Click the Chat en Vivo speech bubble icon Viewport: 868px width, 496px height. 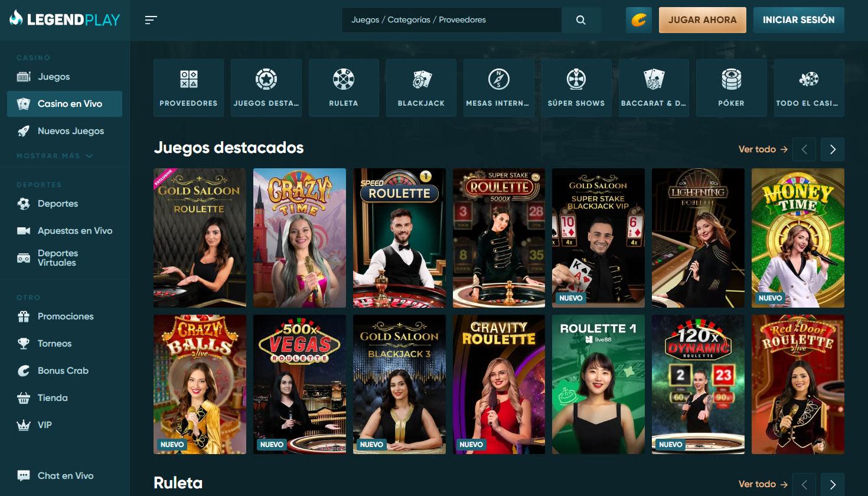pyautogui.click(x=24, y=476)
